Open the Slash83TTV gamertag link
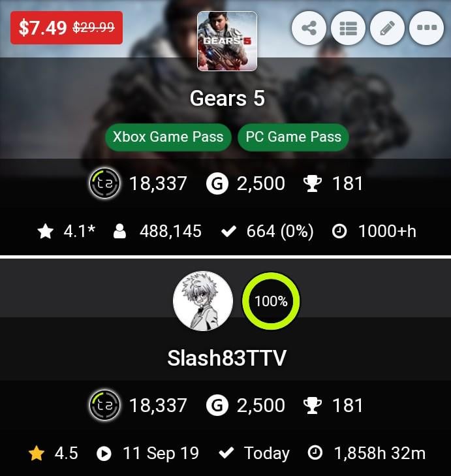 [226, 358]
